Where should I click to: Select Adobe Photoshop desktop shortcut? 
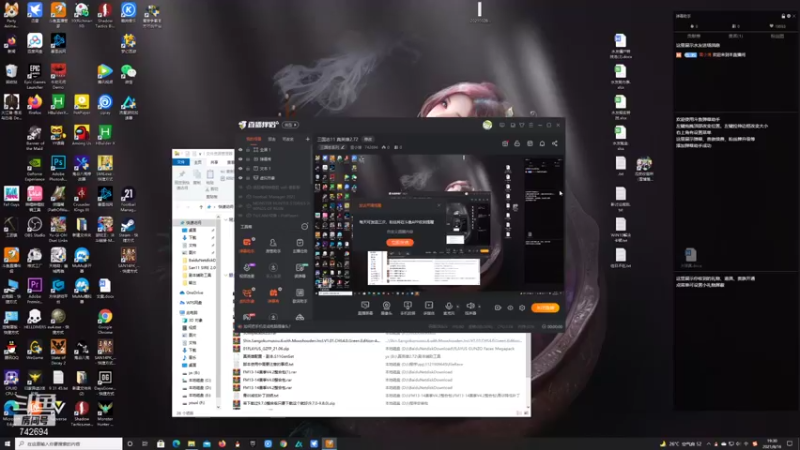tap(58, 167)
